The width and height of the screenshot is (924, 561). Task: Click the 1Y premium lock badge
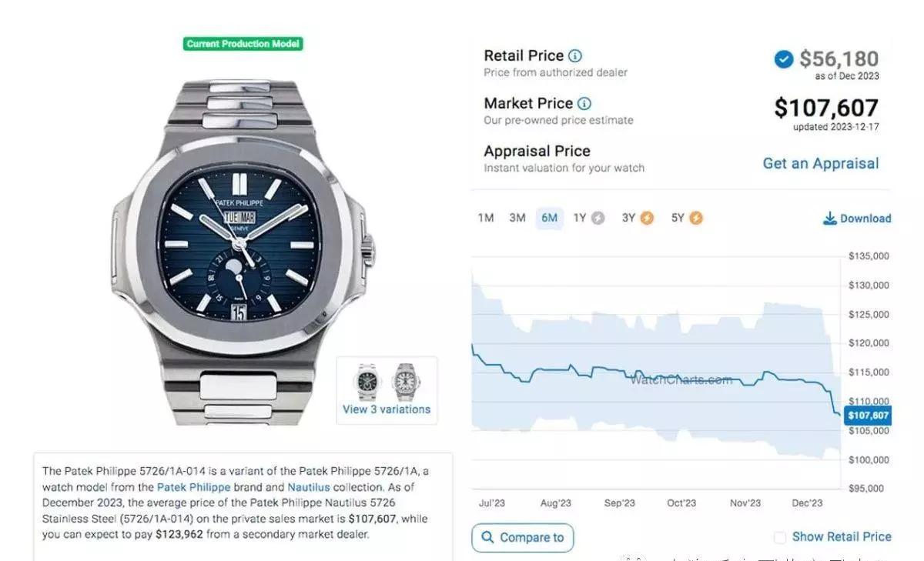tap(598, 219)
